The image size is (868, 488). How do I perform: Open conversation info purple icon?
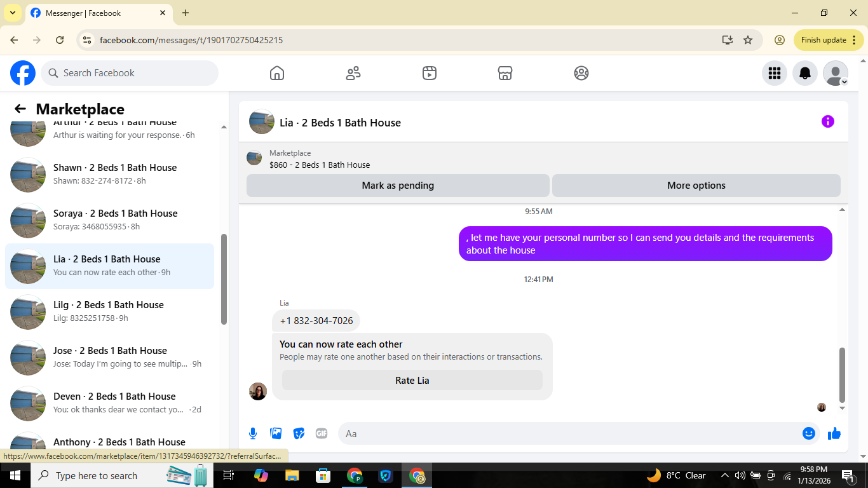(828, 121)
